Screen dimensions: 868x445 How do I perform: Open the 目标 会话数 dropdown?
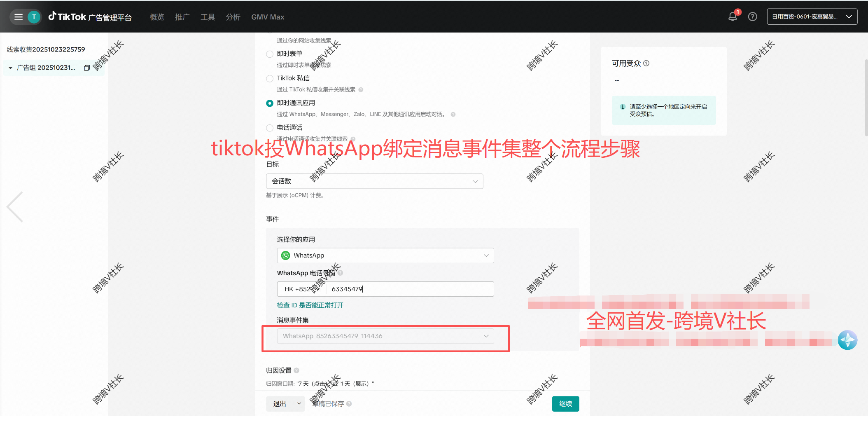click(374, 181)
